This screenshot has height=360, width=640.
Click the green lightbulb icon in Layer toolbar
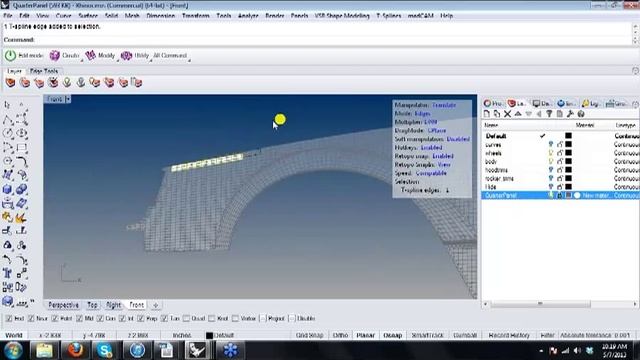point(67,82)
